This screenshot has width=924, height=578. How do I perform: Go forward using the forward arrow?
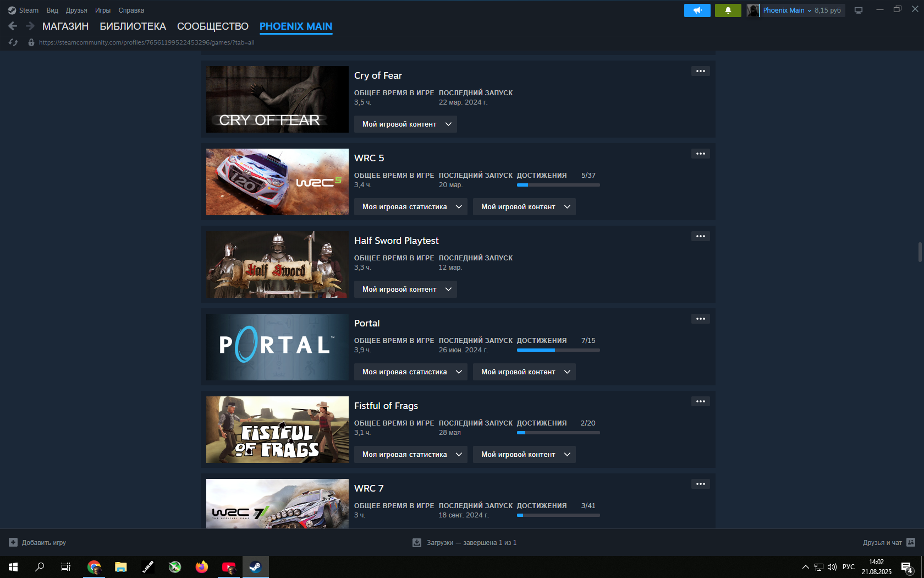click(30, 26)
